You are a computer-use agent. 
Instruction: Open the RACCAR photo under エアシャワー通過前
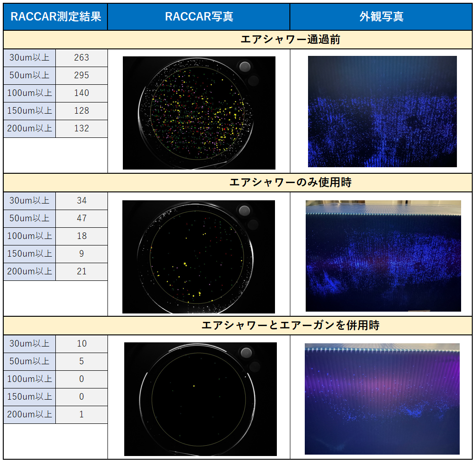click(x=199, y=113)
